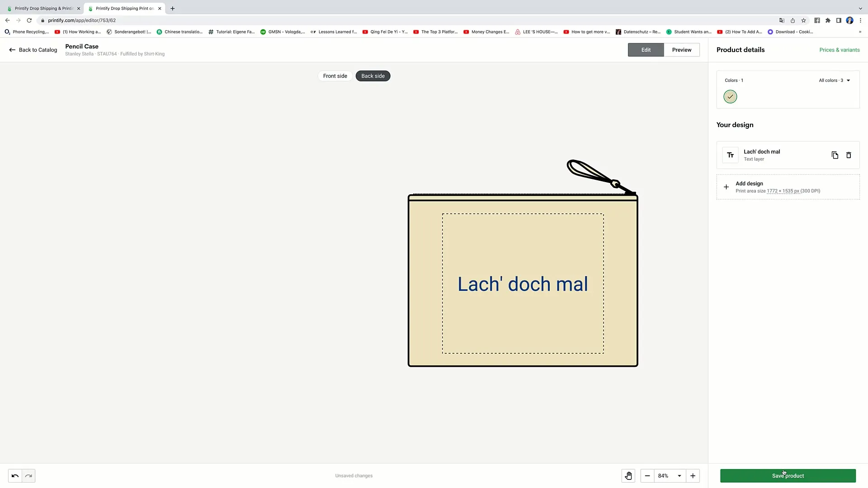This screenshot has height=488, width=868.
Task: Open The Top 3 Platfor... bookmark
Action: point(435,32)
